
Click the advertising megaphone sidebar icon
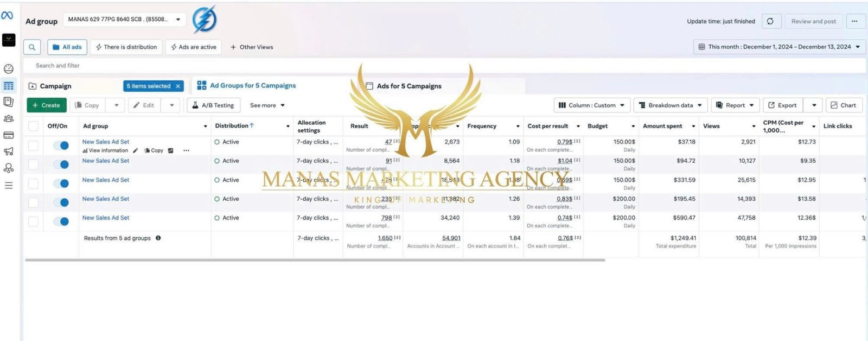9,151
